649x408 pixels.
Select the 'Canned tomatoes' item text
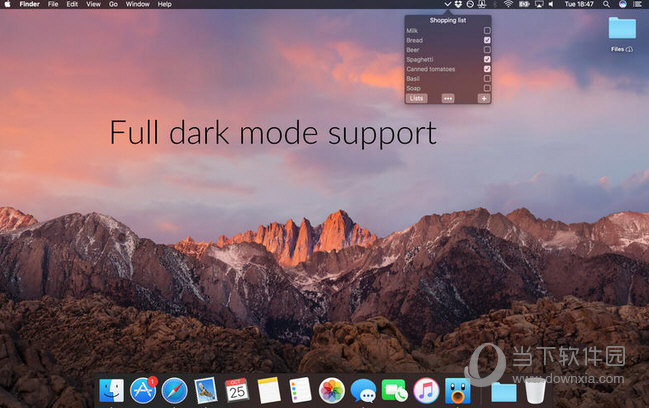pyautogui.click(x=430, y=69)
